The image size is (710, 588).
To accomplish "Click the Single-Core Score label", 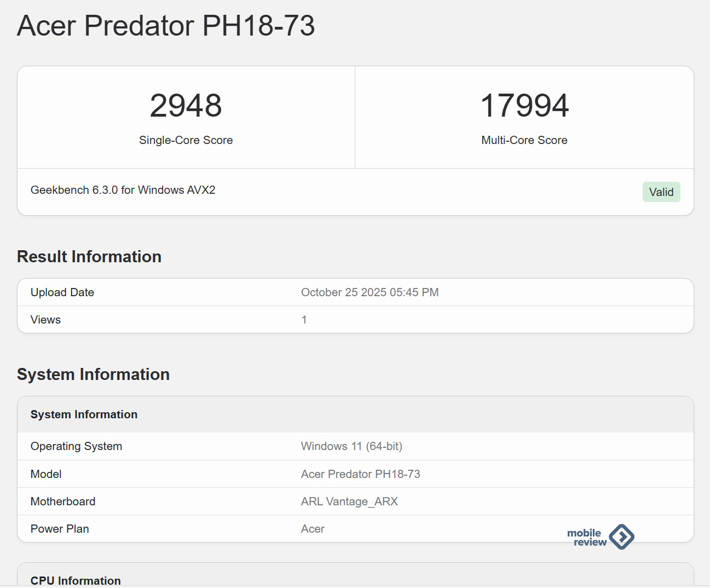I will tap(186, 140).
